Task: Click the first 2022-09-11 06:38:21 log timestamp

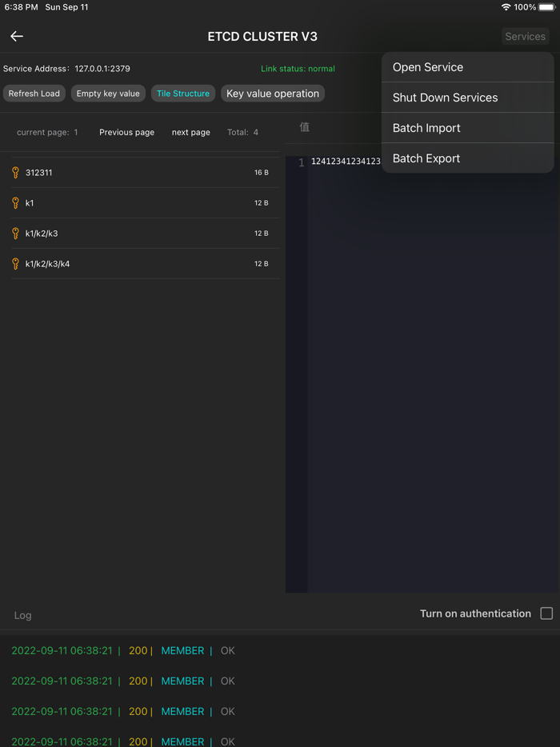Action: pyautogui.click(x=62, y=651)
